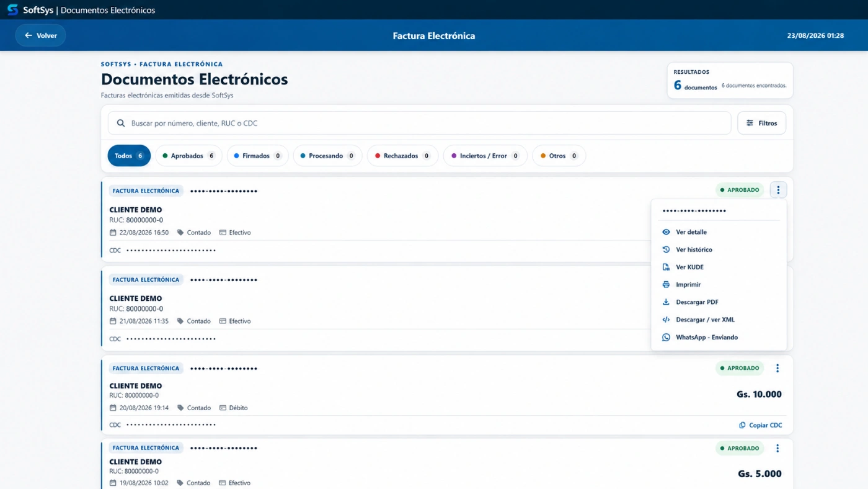
Task: Show Procesando documents
Action: tap(327, 156)
